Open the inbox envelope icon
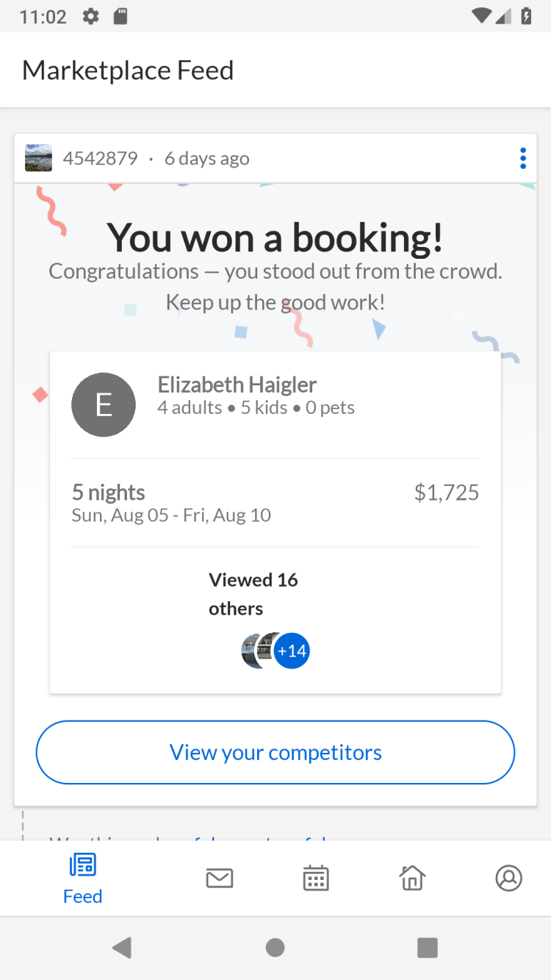 pos(219,878)
